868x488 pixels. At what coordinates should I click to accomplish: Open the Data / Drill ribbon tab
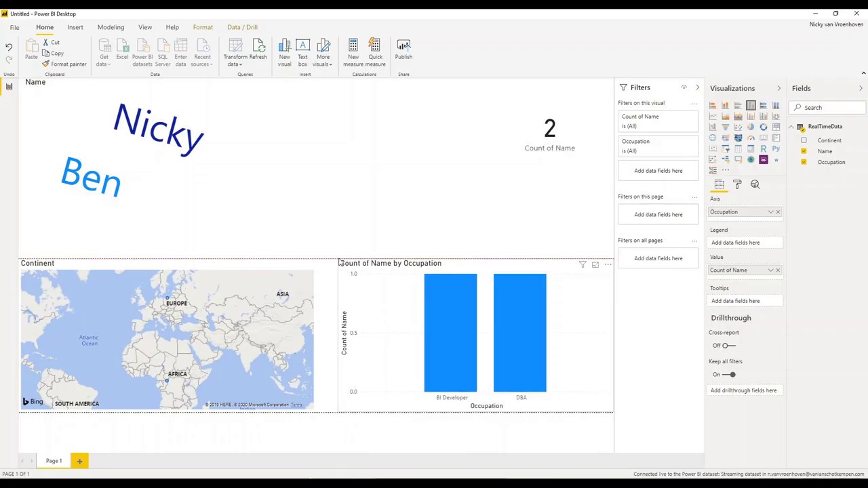(242, 27)
